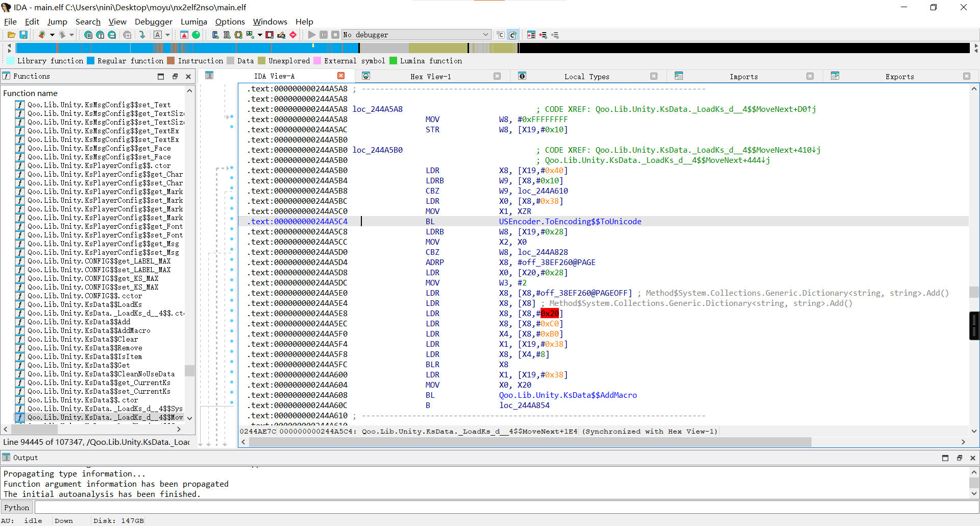The width and height of the screenshot is (980, 526).
Task: Click the Jump back navigation icon
Action: click(42, 35)
